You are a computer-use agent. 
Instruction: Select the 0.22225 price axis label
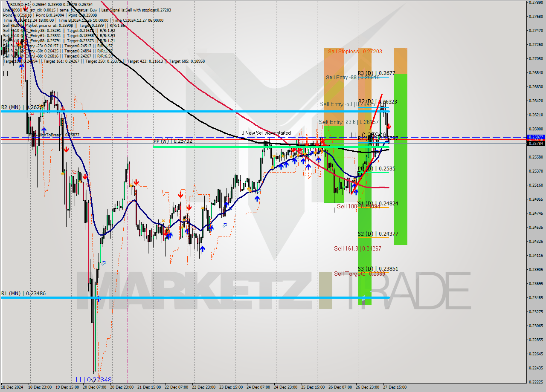(x=536, y=382)
